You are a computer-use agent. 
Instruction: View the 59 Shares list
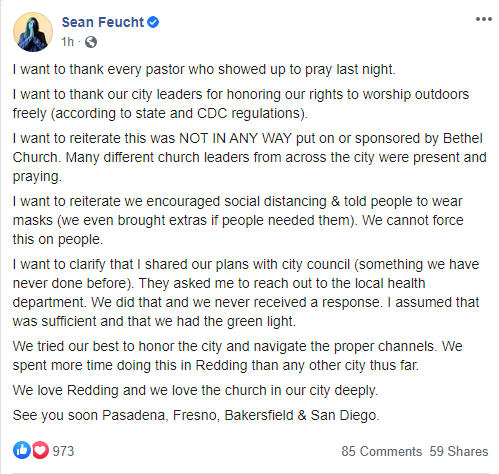(x=459, y=451)
